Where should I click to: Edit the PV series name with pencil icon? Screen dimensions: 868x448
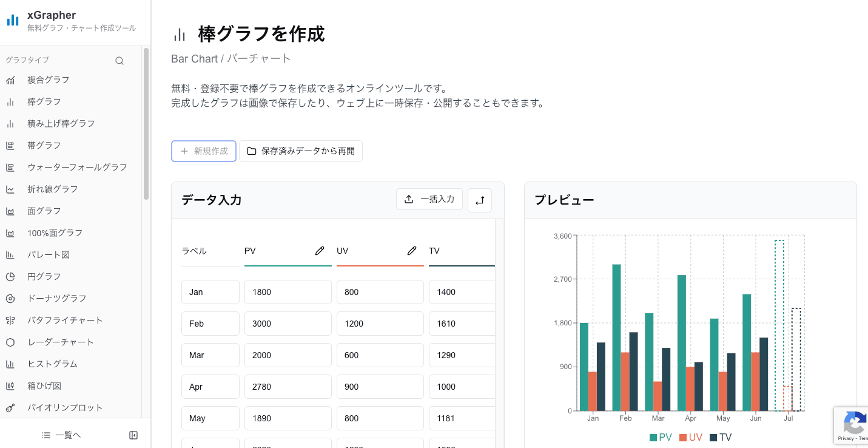[x=320, y=250]
